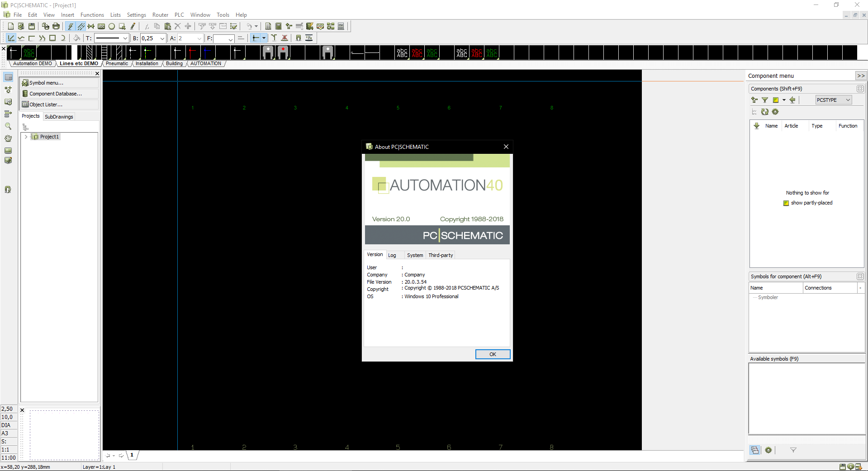Close the explorer panel with X
868x471 pixels.
pos(97,73)
